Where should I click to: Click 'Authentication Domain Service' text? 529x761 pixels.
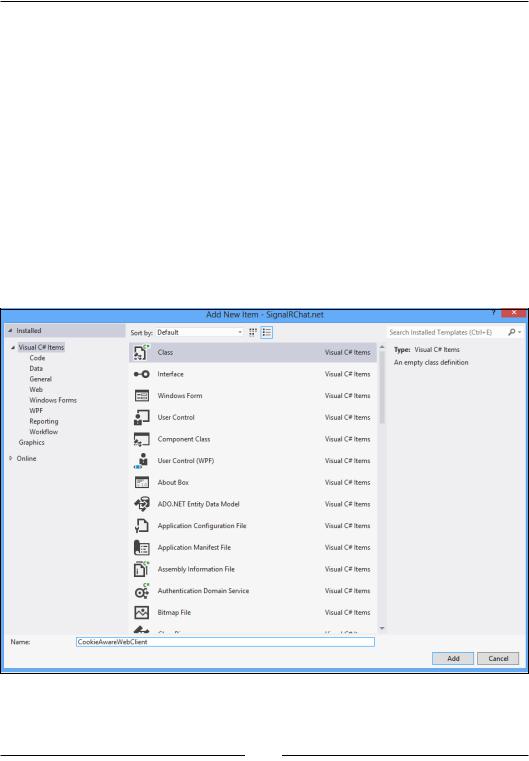pyautogui.click(x=203, y=591)
